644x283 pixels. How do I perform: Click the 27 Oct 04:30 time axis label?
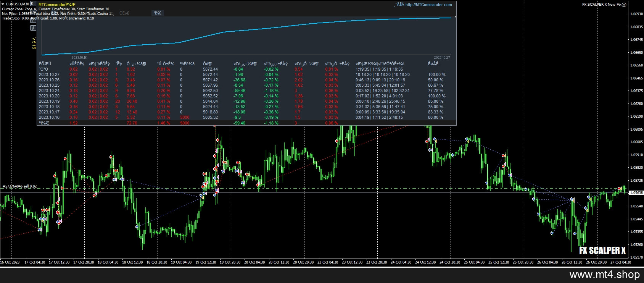click(620, 262)
